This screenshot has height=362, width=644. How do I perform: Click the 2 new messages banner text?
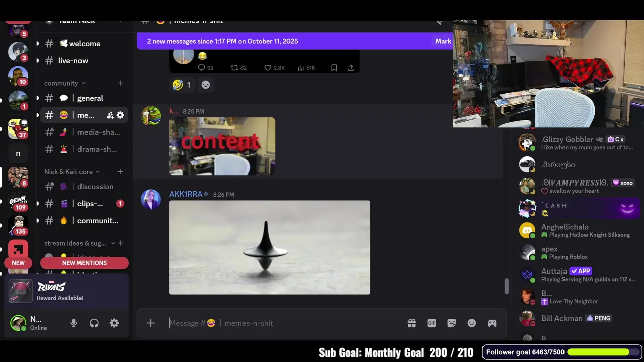(x=222, y=41)
